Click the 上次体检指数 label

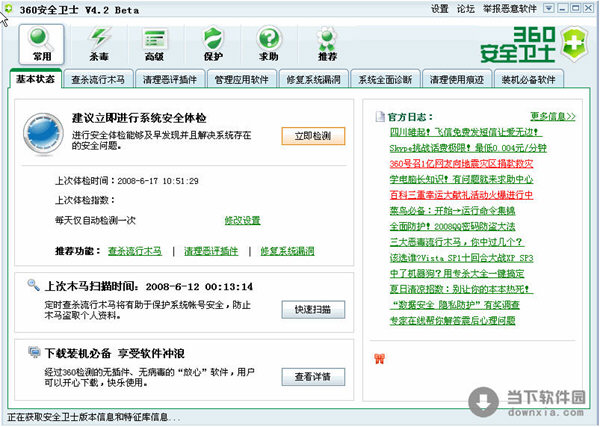tap(85, 200)
